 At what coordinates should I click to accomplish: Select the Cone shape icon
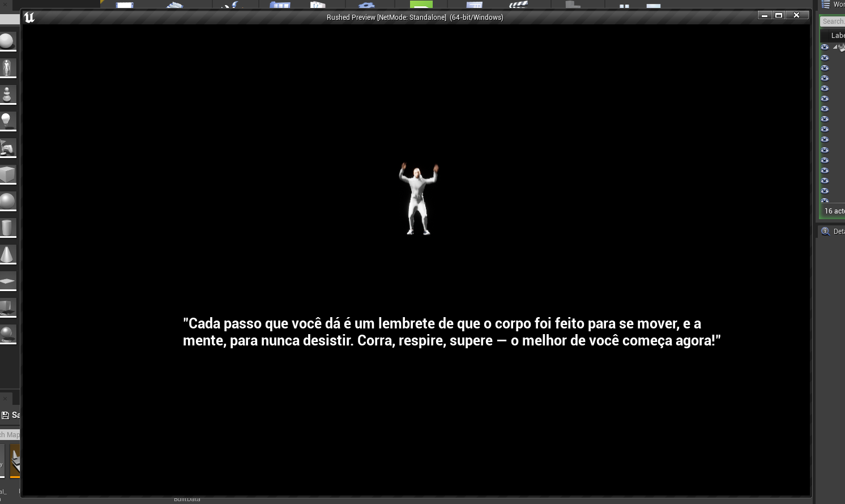pyautogui.click(x=7, y=254)
